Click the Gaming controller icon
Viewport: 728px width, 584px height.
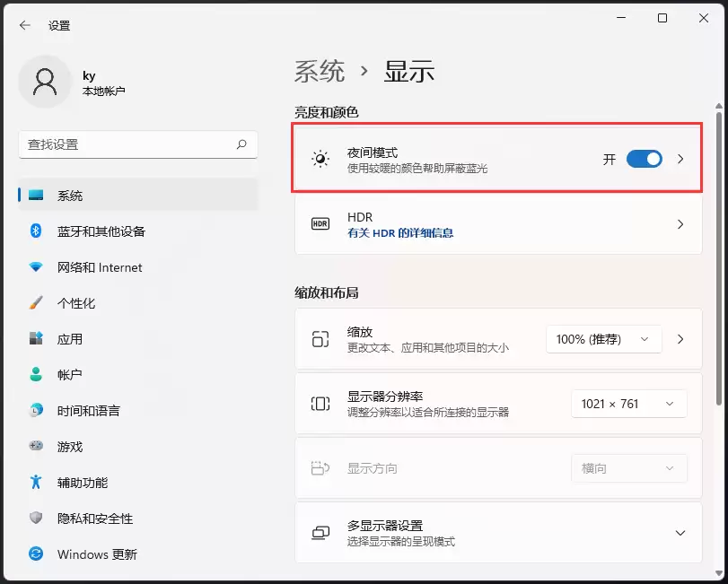[x=36, y=446]
